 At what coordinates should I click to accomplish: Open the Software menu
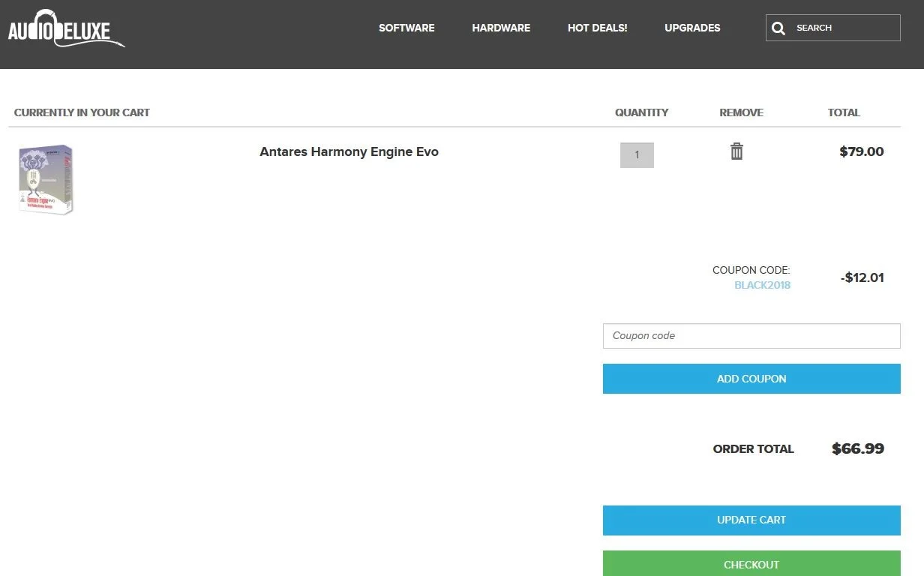click(x=406, y=28)
